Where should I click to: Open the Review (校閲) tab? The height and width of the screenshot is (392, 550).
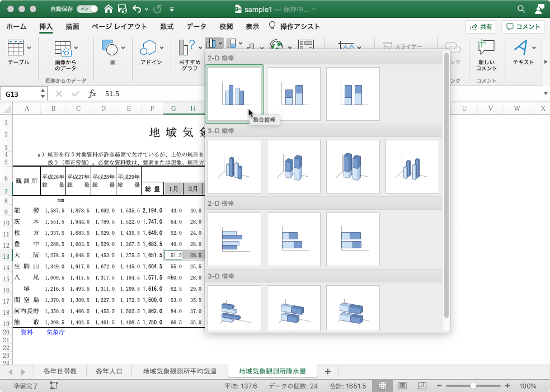[x=226, y=27]
